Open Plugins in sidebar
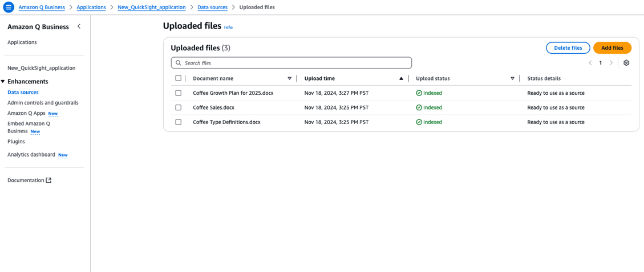Viewport: 644px width, 272px height. coord(16,142)
